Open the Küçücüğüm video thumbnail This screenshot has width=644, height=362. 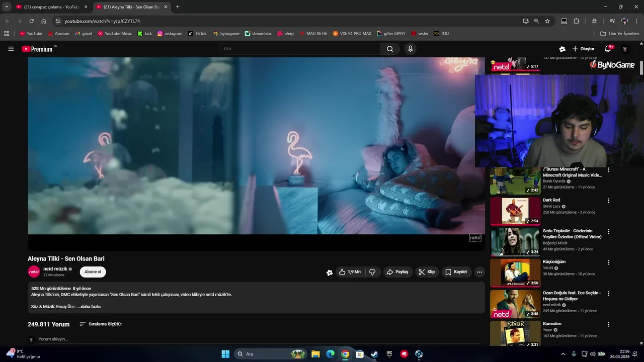515,273
